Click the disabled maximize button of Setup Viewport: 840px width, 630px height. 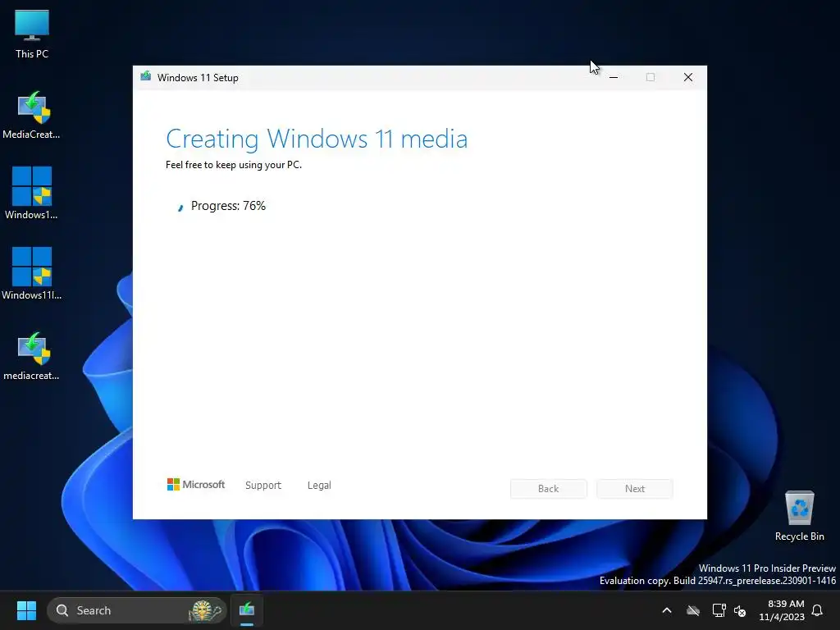point(651,78)
